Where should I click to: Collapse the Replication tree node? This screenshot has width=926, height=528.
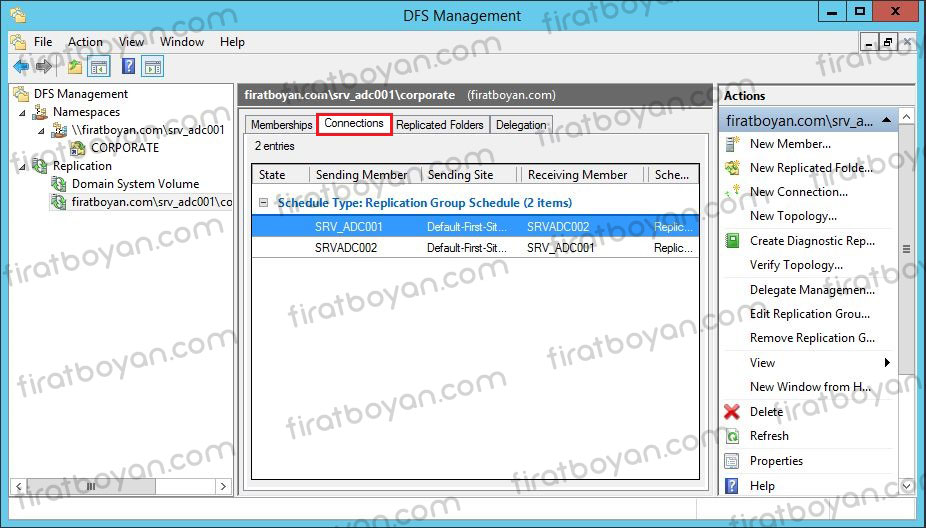click(x=22, y=167)
